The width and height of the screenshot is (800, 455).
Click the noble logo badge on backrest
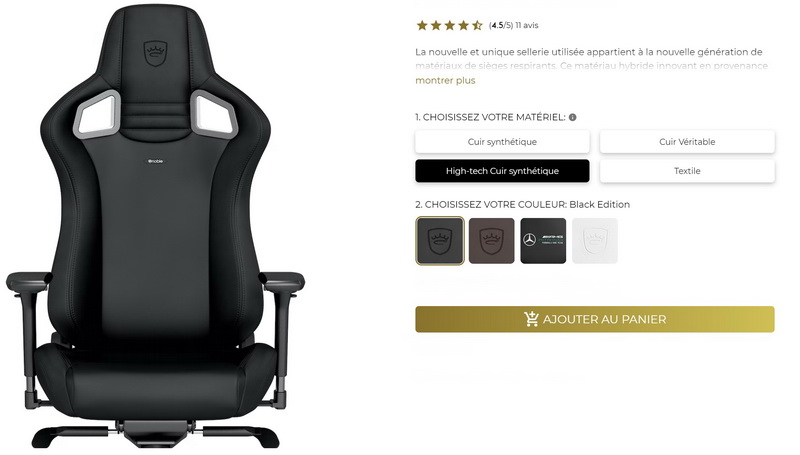click(x=156, y=161)
